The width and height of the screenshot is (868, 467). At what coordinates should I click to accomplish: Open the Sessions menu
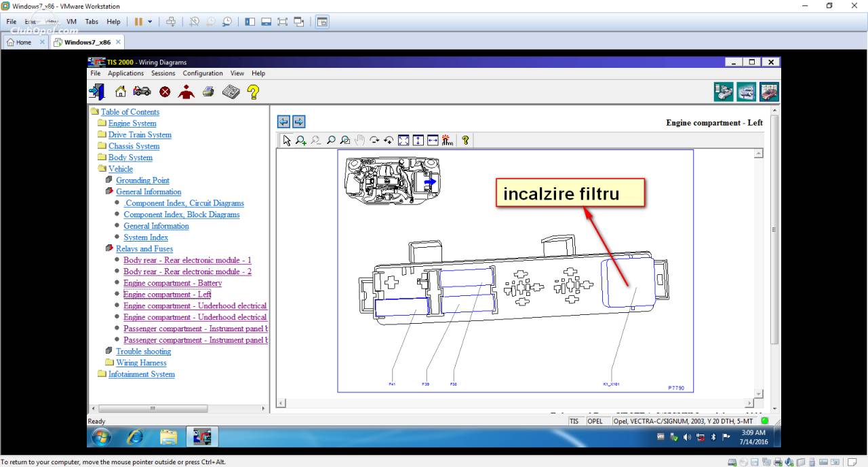(x=163, y=73)
